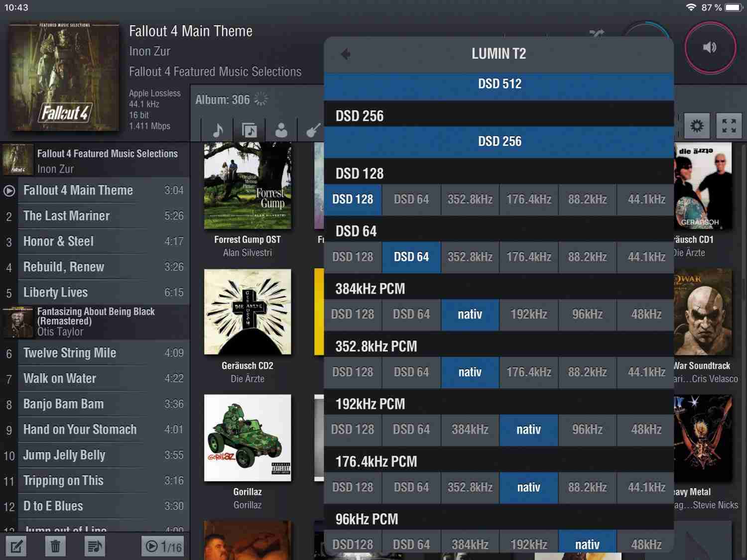Select nativ for 176.4kHz PCM

[529, 487]
